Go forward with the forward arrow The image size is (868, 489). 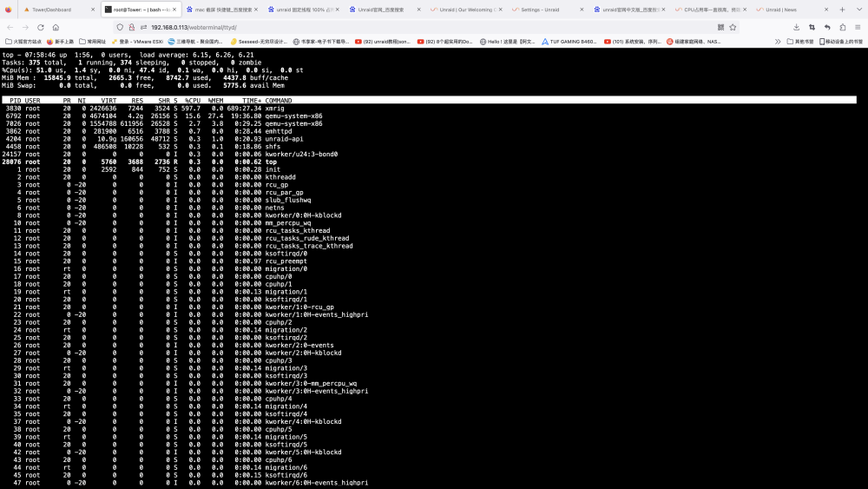(x=25, y=27)
